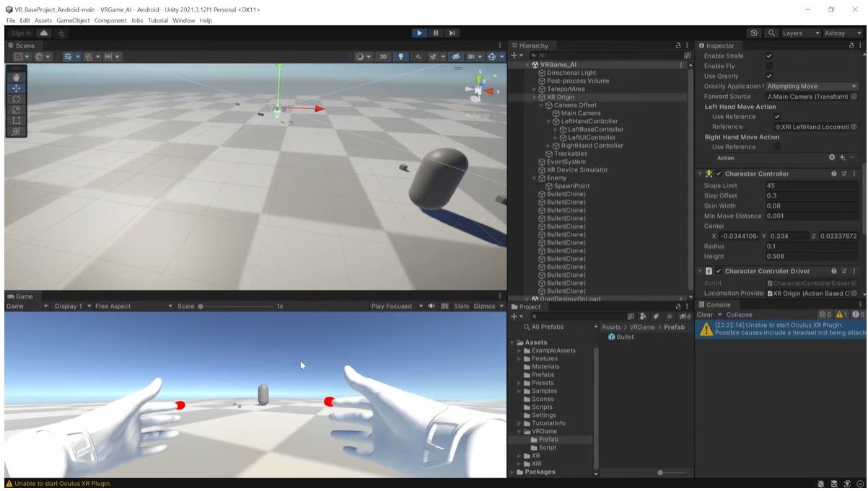Viewport: 868px width, 491px height.
Task: Click the scene lighting bulb icon
Action: (400, 56)
